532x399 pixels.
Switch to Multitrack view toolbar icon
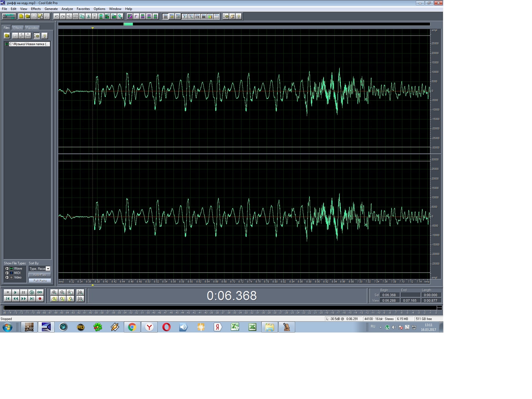9,16
